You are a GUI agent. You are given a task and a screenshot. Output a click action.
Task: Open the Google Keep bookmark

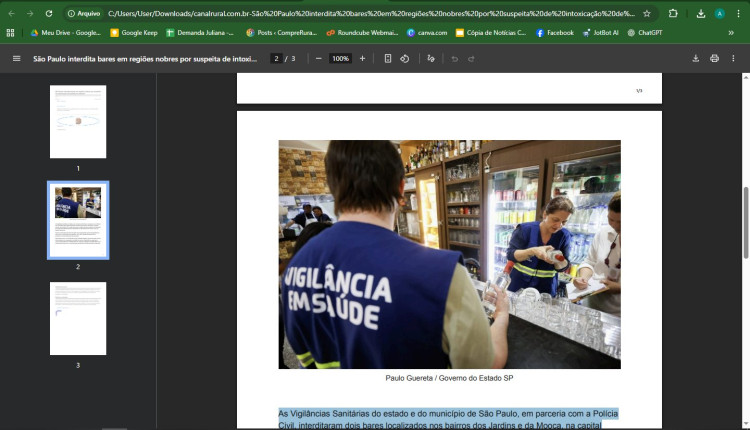click(133, 33)
